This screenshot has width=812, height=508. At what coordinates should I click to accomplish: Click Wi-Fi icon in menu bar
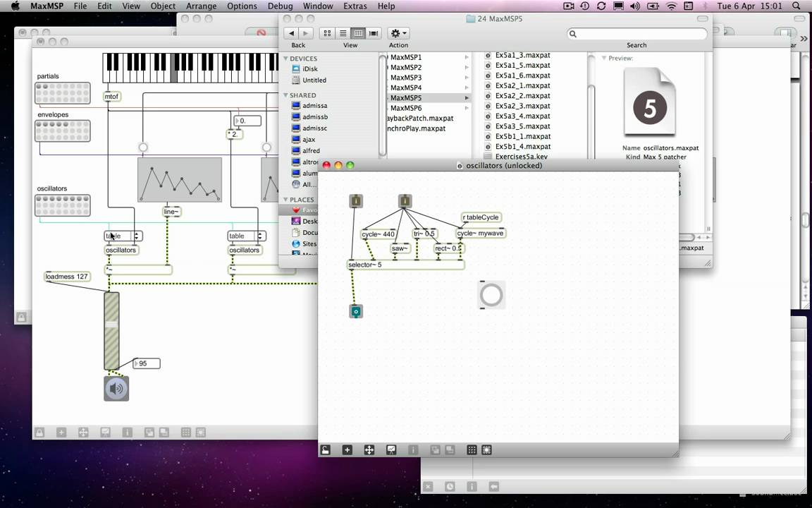(x=671, y=6)
